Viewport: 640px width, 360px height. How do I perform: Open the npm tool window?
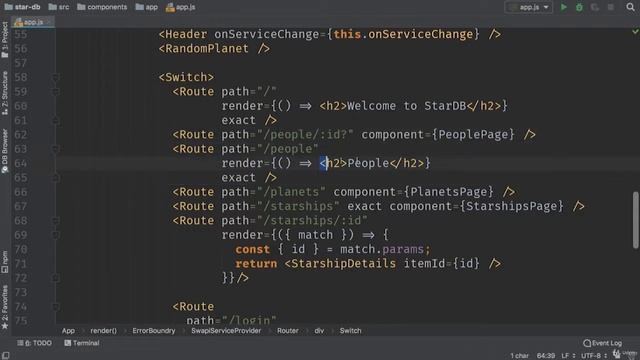tap(5, 262)
